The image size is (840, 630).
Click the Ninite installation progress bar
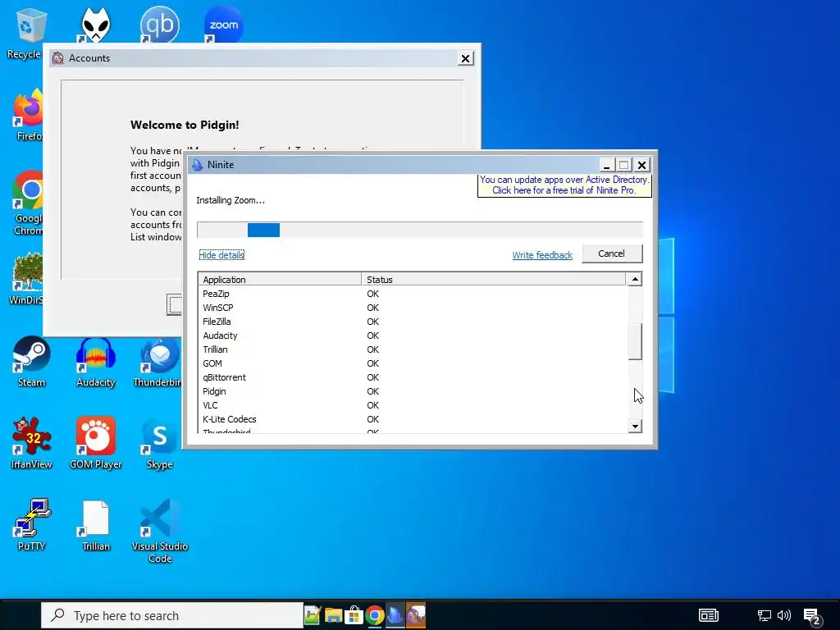tap(419, 230)
